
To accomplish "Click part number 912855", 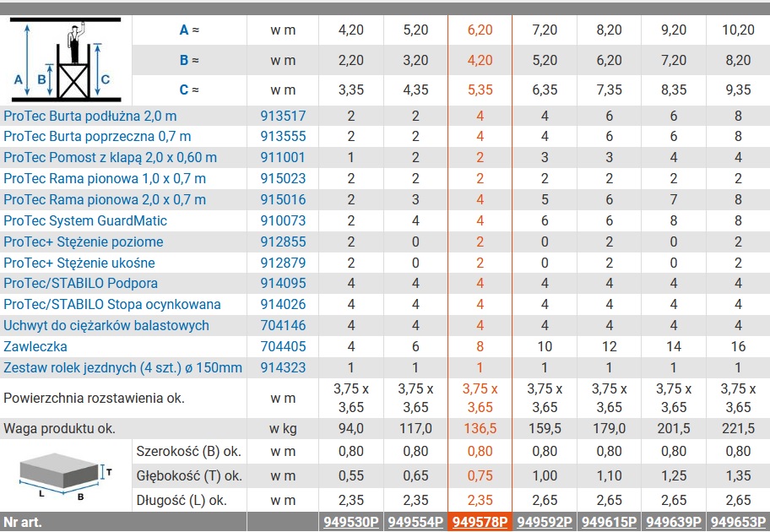I will coord(283,242).
